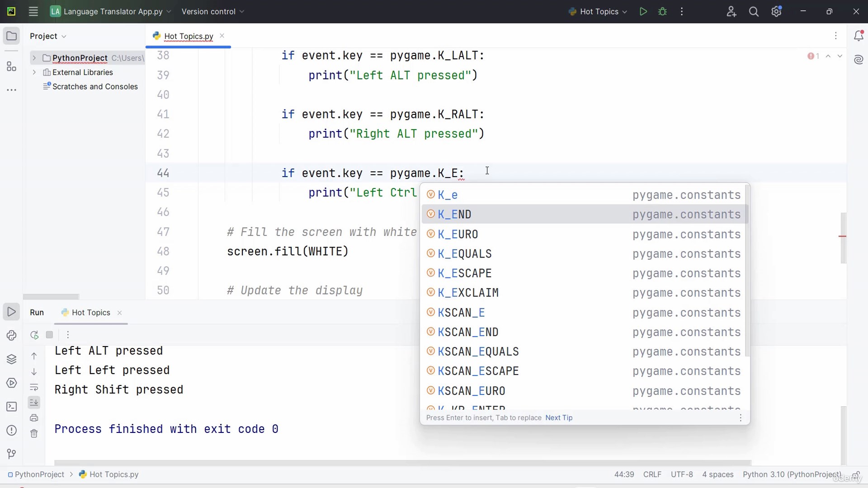
Task: Close the Hot Topics.py editor tab
Action: (x=222, y=36)
